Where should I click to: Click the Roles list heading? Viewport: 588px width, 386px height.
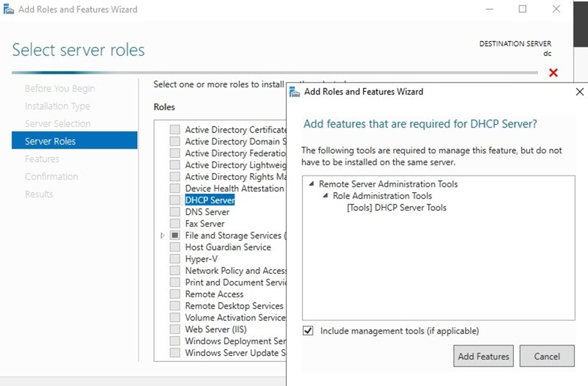click(x=164, y=107)
